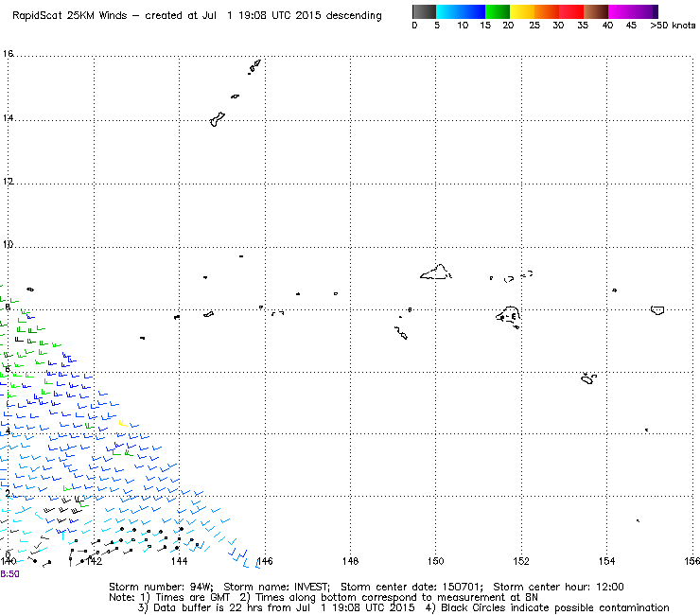Click the legend tick label 25
The width and height of the screenshot is (700, 615).
coord(534,26)
